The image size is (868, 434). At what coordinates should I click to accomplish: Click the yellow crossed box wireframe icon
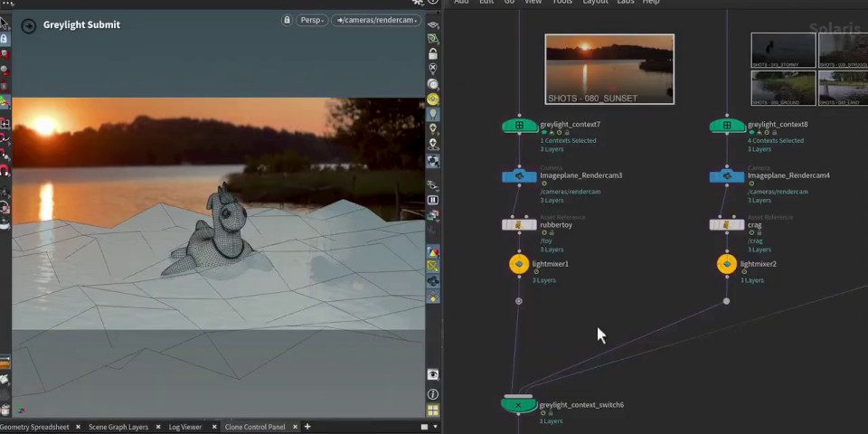pos(433,266)
